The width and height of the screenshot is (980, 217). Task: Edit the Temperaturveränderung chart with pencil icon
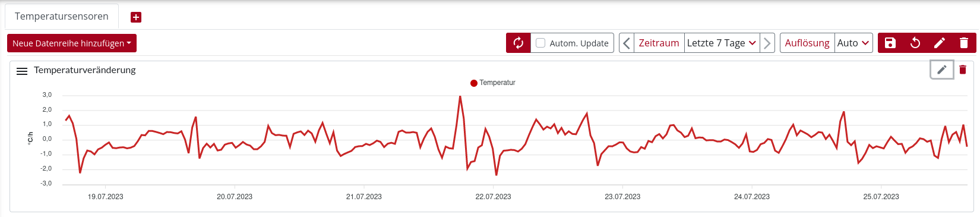point(942,70)
